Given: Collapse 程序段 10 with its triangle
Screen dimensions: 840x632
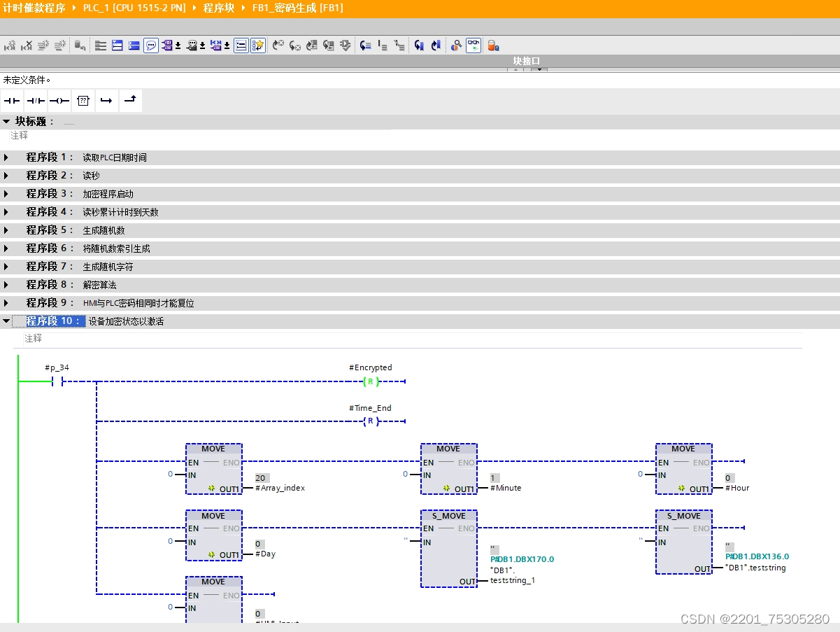Looking at the screenshot, I should click(6, 321).
